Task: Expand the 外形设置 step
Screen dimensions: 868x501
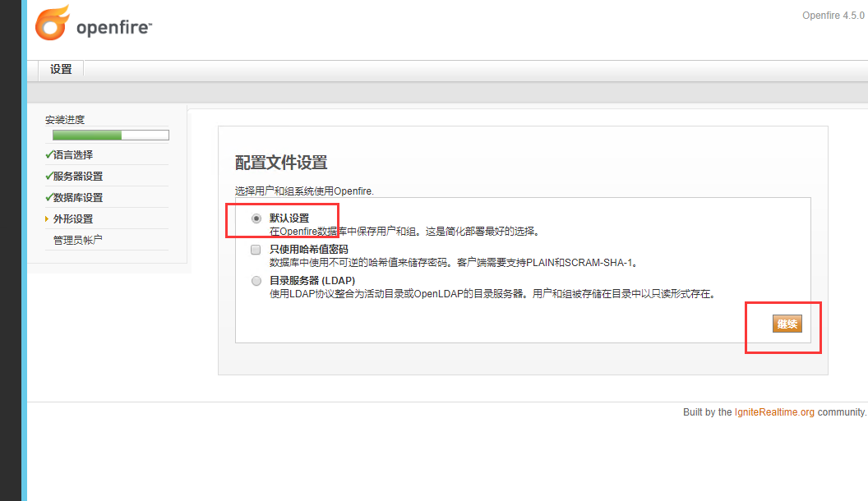Action: 73,218
